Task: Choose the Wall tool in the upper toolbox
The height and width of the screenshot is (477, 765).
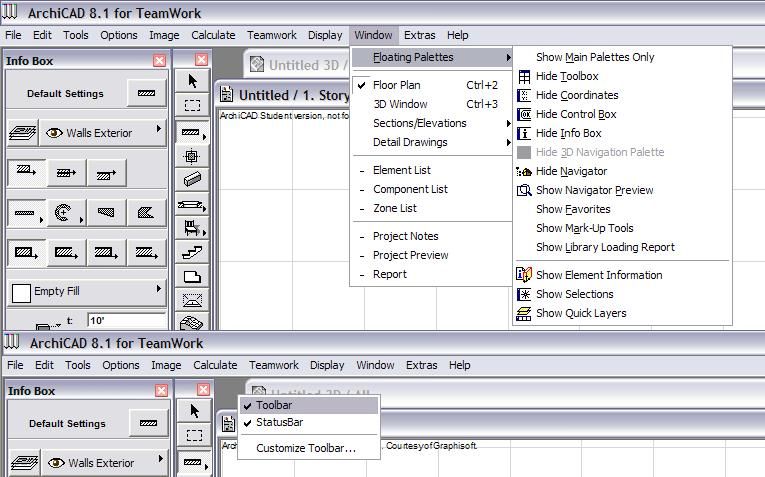Action: coord(190,132)
